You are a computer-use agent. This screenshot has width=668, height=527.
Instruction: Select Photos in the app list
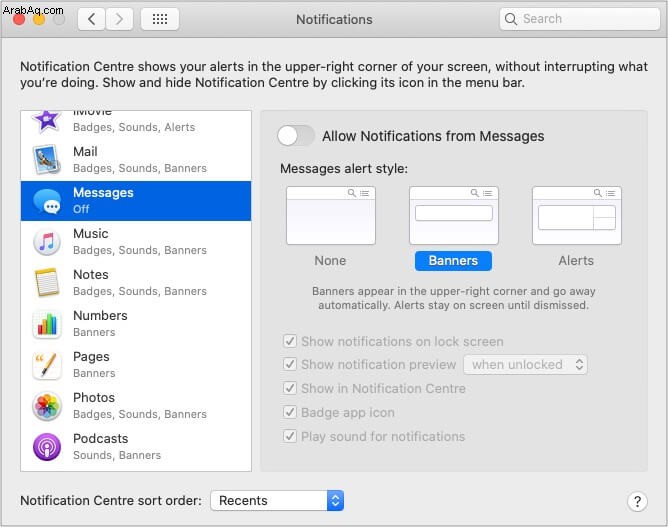(x=136, y=406)
